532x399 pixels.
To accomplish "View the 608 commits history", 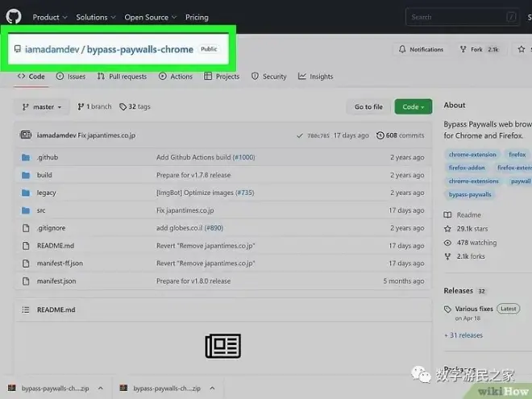I will pos(400,135).
